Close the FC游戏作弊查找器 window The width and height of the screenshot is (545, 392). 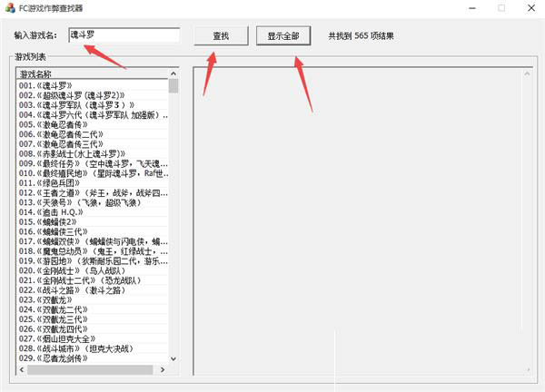point(531,8)
